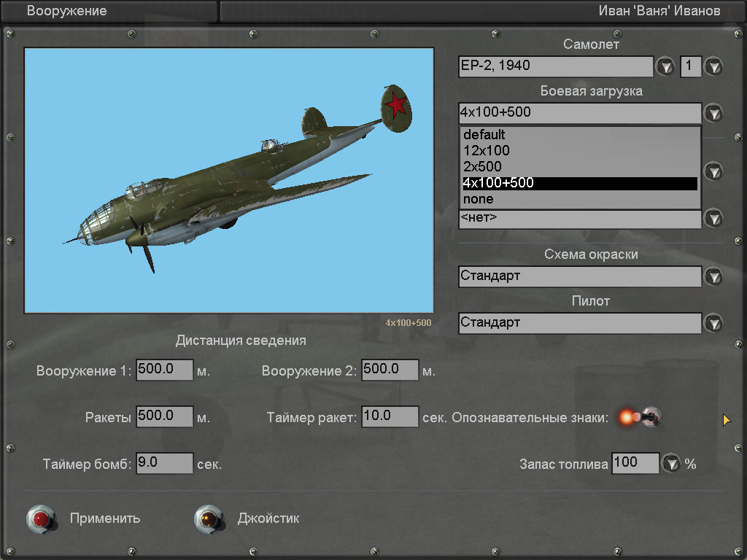Viewport: 747px width, 560px height.
Task: Click the Применить text label
Action: [x=105, y=518]
